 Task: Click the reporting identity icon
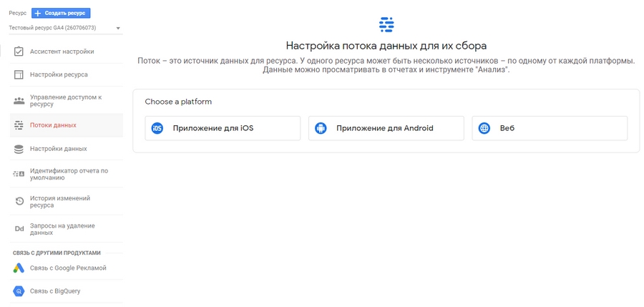pos(19,175)
